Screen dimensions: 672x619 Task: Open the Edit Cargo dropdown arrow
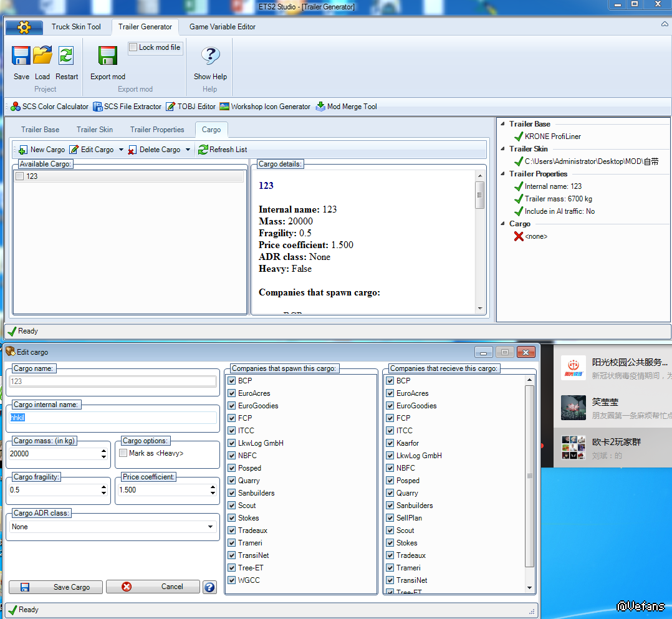pos(121,150)
